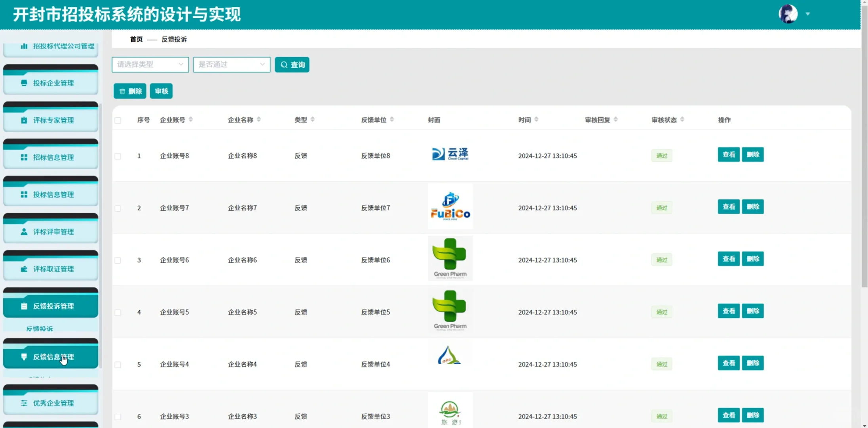This screenshot has height=428, width=868.
Task: Click the trash icon on 删除 button
Action: pyautogui.click(x=122, y=91)
